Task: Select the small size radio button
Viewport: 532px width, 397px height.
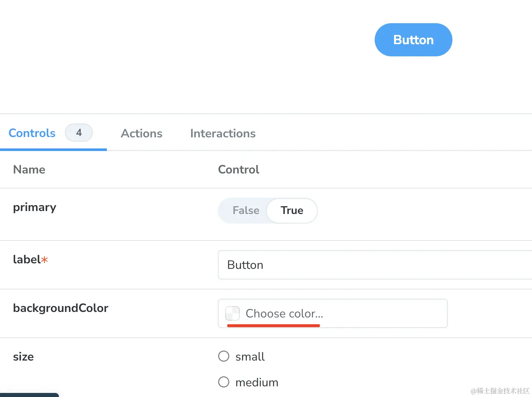Action: 224,356
